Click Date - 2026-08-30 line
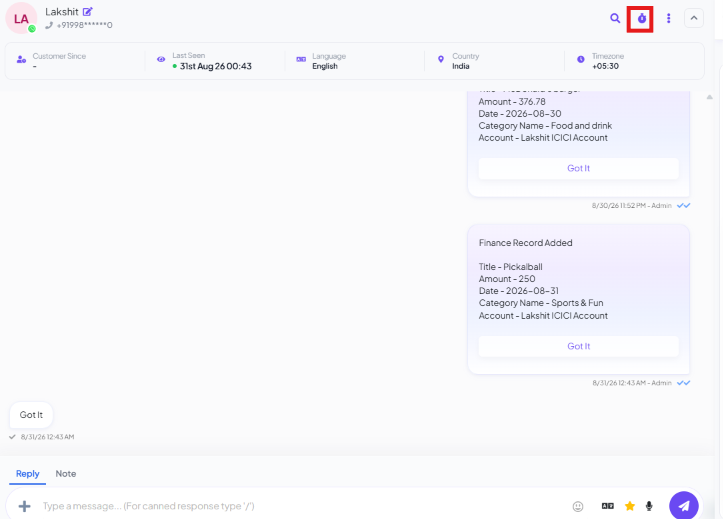 tap(520, 114)
